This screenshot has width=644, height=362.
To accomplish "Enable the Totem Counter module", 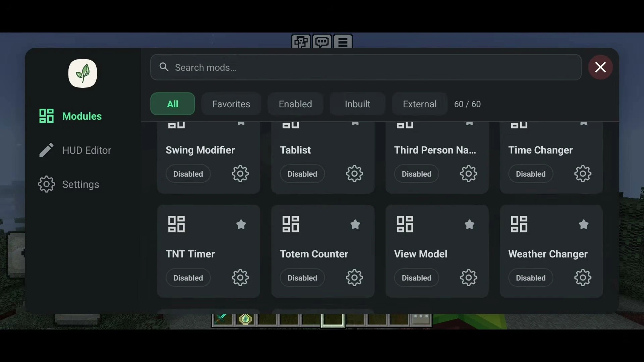I will pyautogui.click(x=302, y=278).
